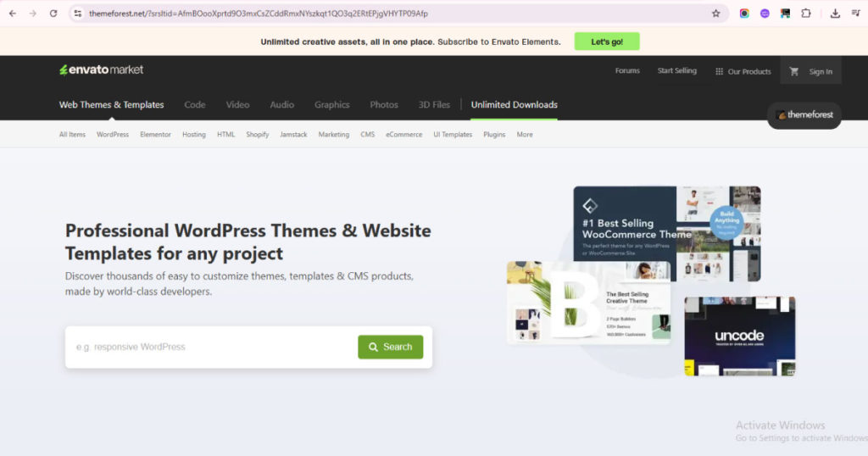Open the eCommerce category
Viewport: 868px width, 456px height.
[x=404, y=135]
